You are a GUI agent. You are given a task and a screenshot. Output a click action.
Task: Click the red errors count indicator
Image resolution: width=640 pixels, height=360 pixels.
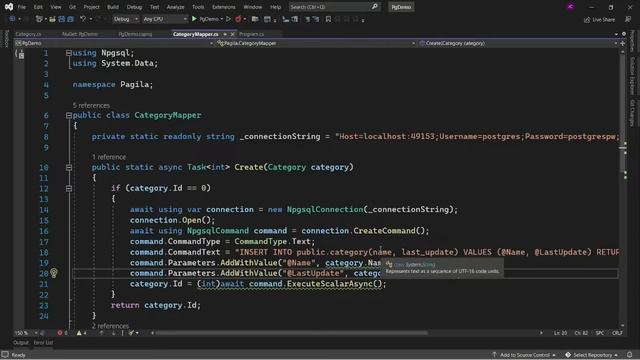pyautogui.click(x=62, y=333)
